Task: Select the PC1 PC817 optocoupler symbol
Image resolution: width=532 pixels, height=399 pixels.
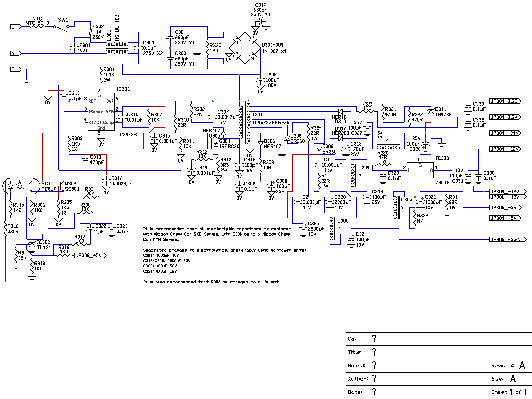Action: point(21,186)
